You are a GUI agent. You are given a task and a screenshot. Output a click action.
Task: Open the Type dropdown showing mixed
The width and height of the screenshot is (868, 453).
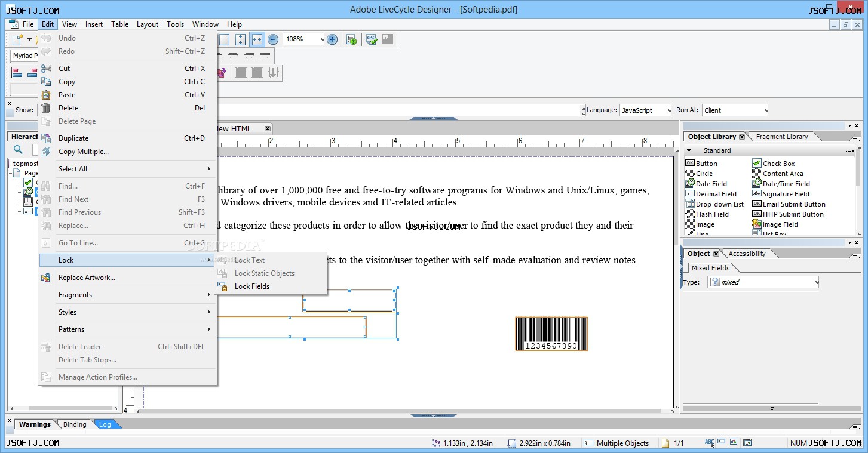[x=763, y=282]
